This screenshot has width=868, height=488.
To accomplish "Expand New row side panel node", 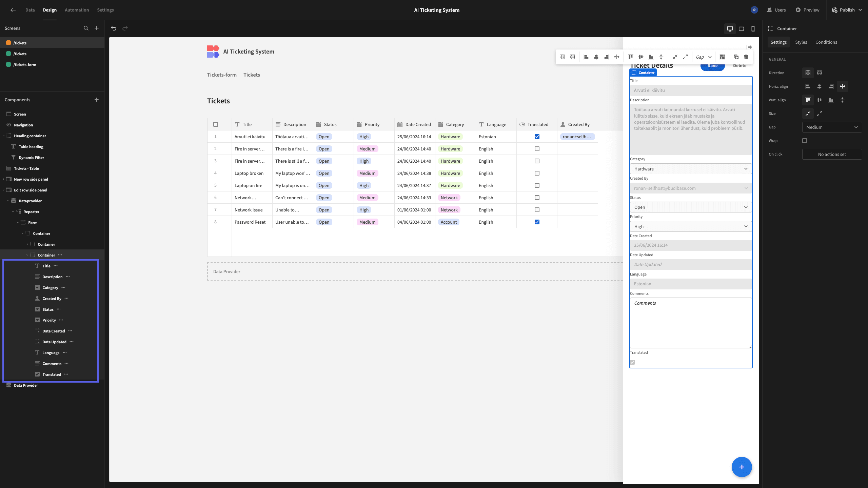I will click(3, 179).
